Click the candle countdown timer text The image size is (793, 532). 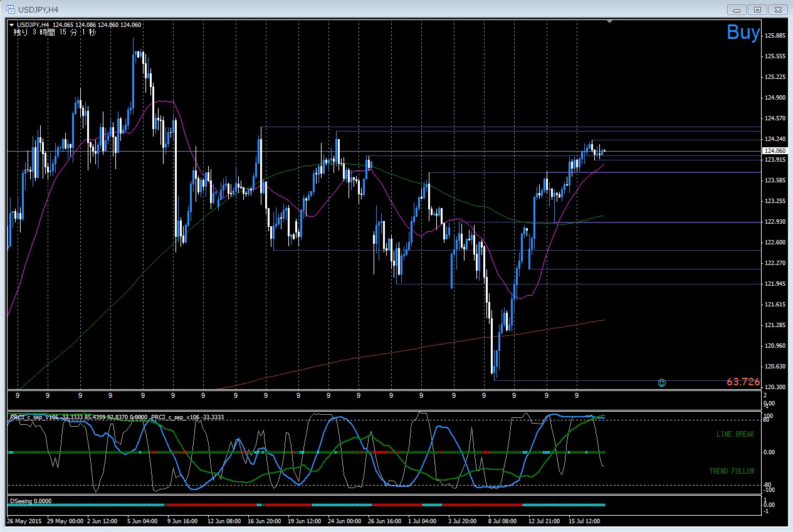click(55, 32)
